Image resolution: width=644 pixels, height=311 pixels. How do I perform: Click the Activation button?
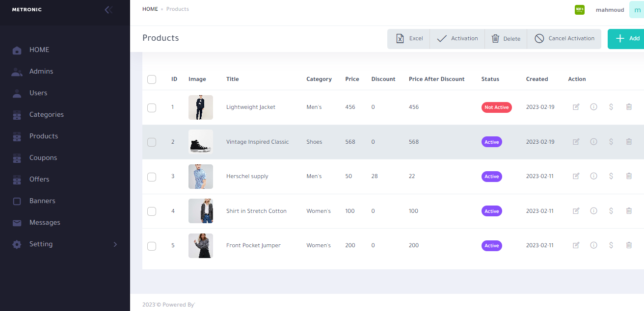coord(457,39)
